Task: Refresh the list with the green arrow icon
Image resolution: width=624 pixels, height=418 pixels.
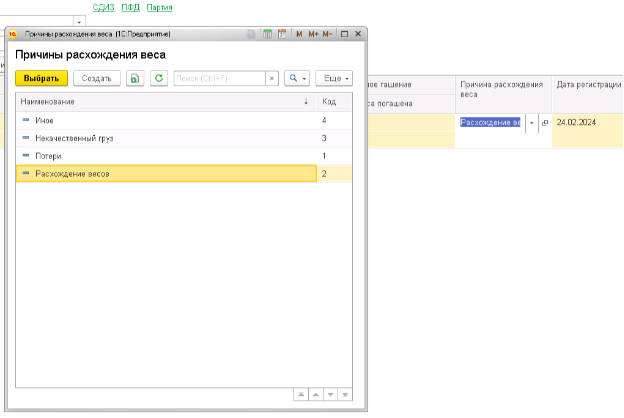Action: [x=158, y=78]
